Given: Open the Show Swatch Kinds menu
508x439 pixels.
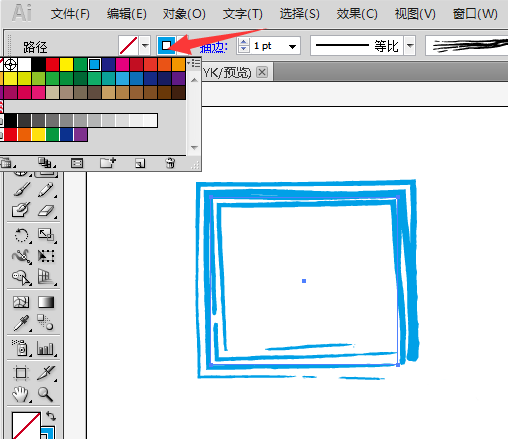Looking at the screenshot, I should [x=46, y=163].
